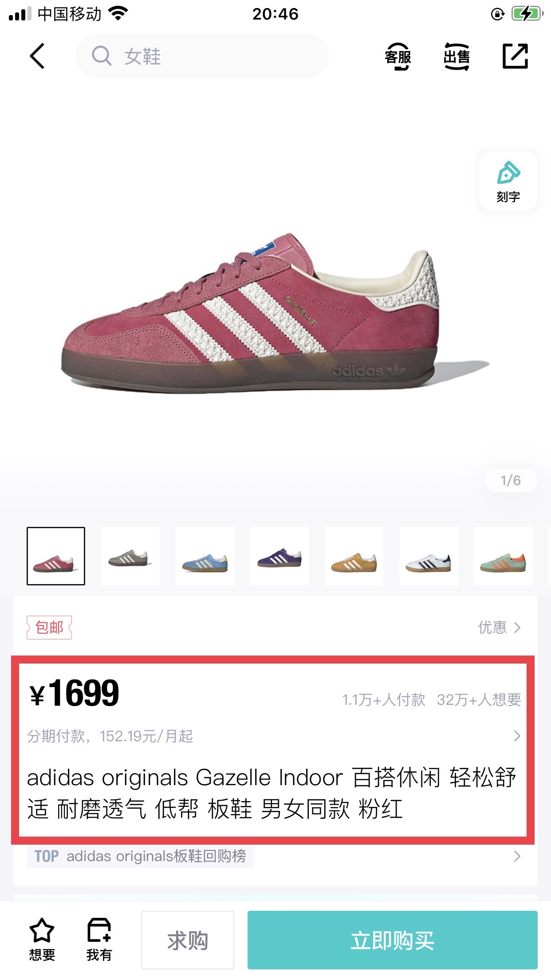
Task: Tap the search magnifier icon
Action: click(x=102, y=56)
